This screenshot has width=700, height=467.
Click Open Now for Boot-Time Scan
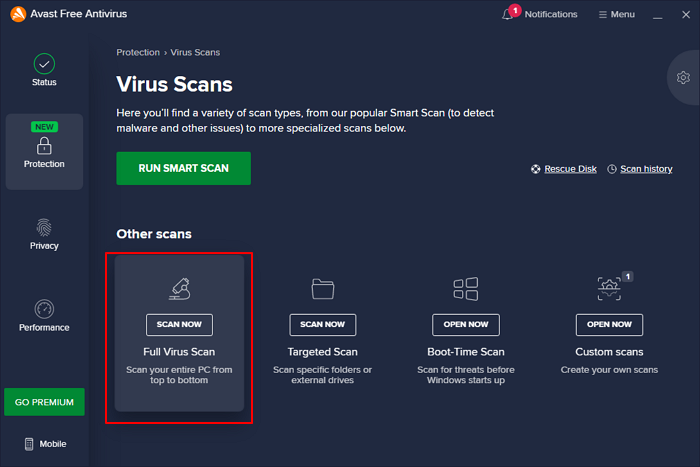466,324
